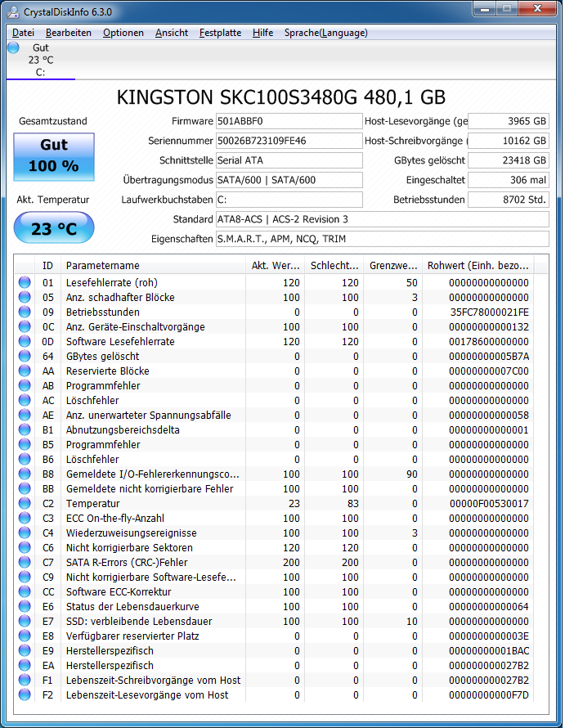Click status icon for C7 SATA R-Errors row

click(x=25, y=562)
